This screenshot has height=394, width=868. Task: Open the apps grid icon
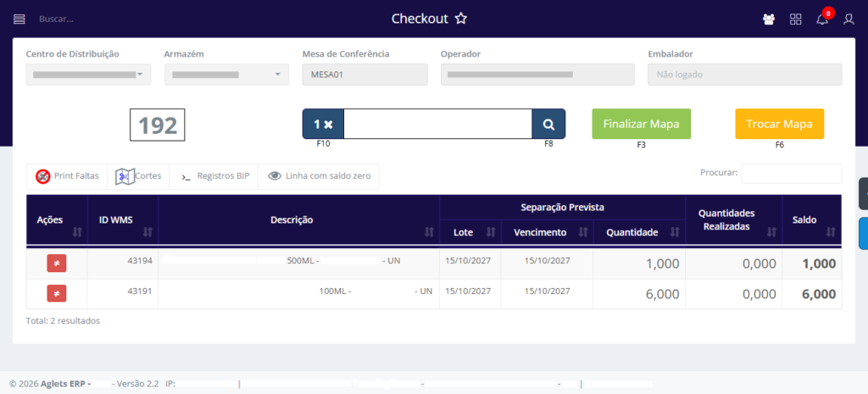(795, 19)
